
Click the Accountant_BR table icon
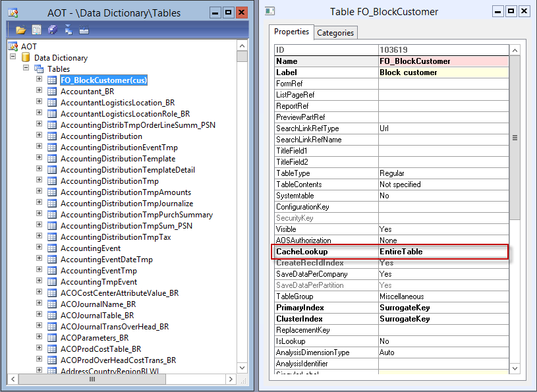point(51,92)
